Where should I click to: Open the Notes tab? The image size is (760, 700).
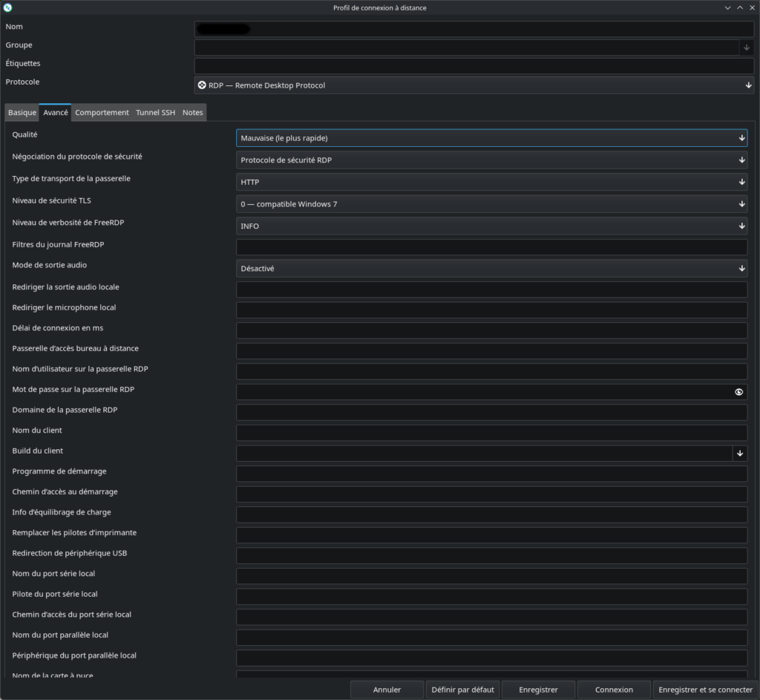pos(192,113)
